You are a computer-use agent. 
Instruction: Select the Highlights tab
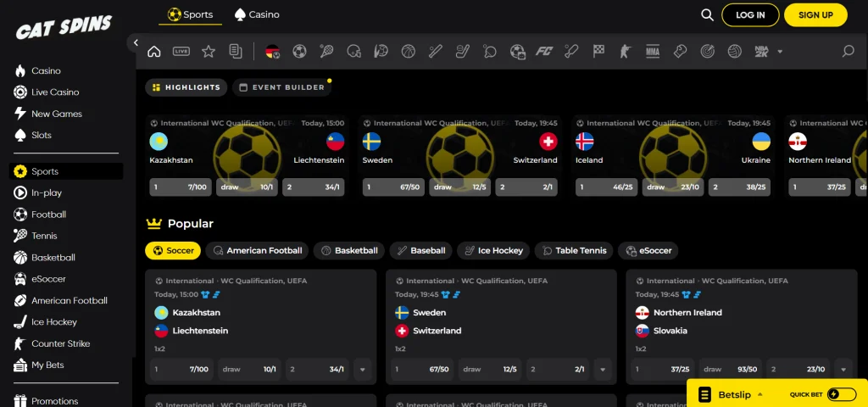pos(186,87)
